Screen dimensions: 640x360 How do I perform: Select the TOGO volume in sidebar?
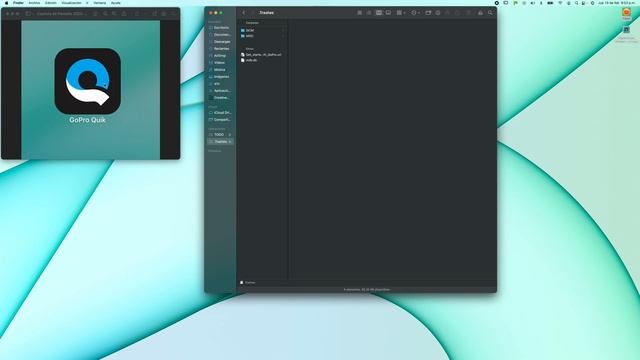[218, 135]
